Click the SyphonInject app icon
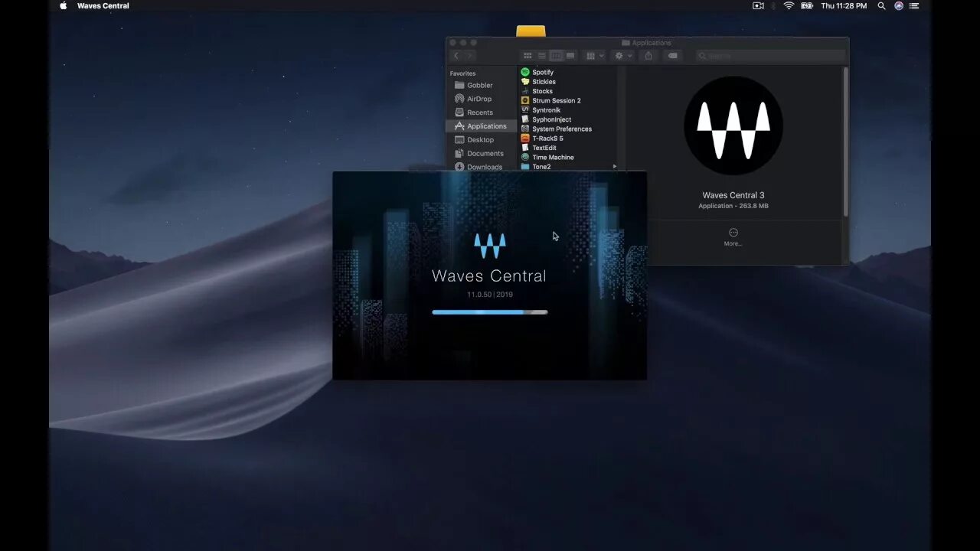The width and height of the screenshot is (980, 551). click(525, 119)
